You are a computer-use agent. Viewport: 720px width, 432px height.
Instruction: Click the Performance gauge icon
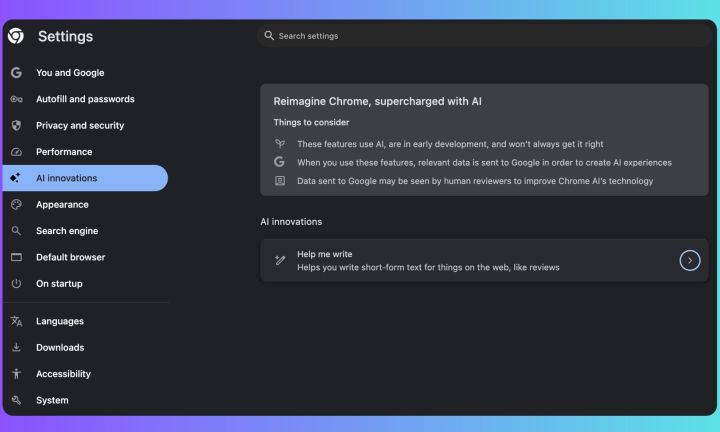pos(16,152)
